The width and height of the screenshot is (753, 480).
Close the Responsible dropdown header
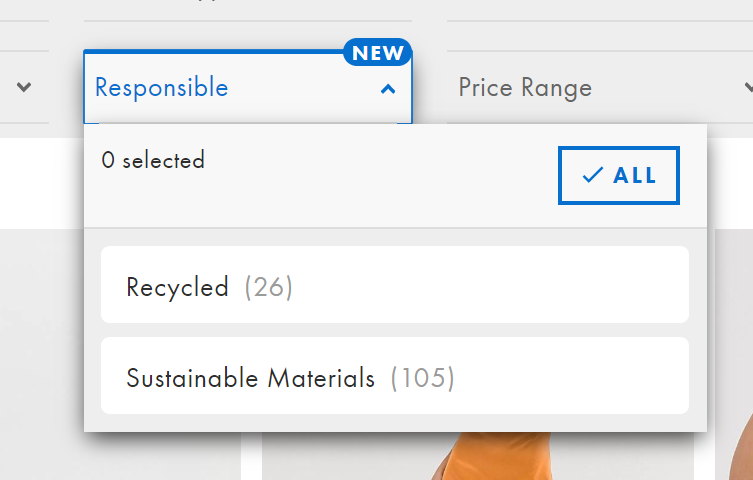(x=248, y=87)
